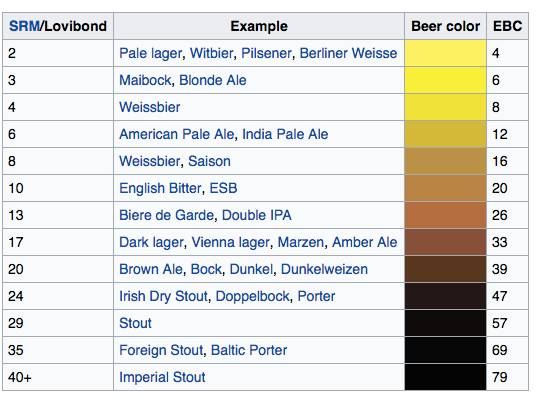549x401 pixels.
Task: Click the pale yellow SRM 2 swatch
Action: click(x=445, y=53)
